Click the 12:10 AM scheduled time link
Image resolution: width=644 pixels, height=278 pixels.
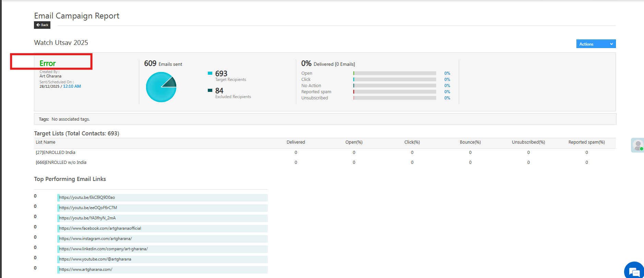pos(72,86)
